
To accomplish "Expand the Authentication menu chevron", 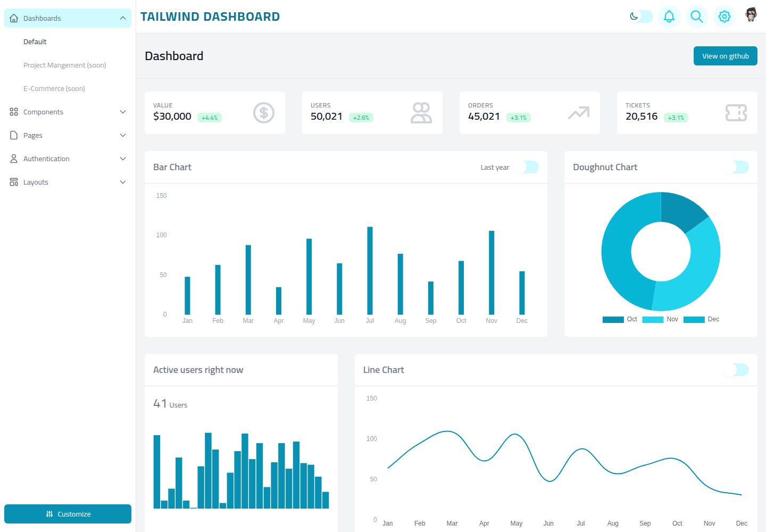I will [123, 159].
